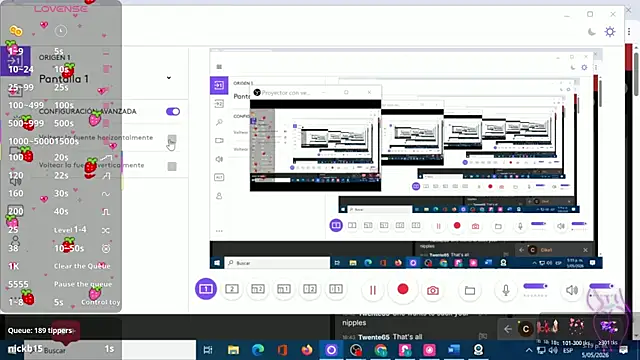Choose picture-in-picture layout with source 2 main

point(258,289)
